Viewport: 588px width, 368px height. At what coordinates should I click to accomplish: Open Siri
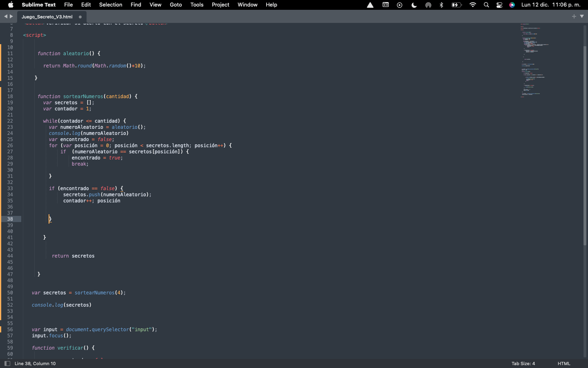pos(512,5)
